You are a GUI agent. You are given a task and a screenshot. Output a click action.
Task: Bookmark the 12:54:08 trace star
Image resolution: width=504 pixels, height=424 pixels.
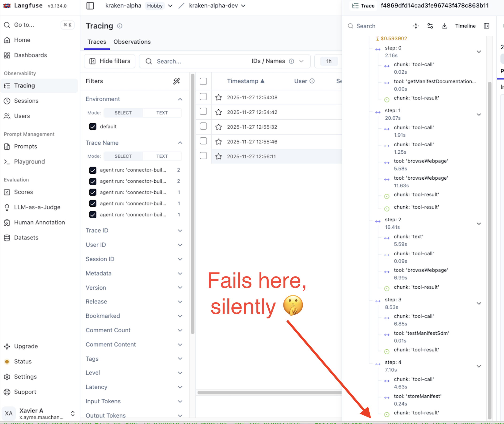[x=218, y=97]
